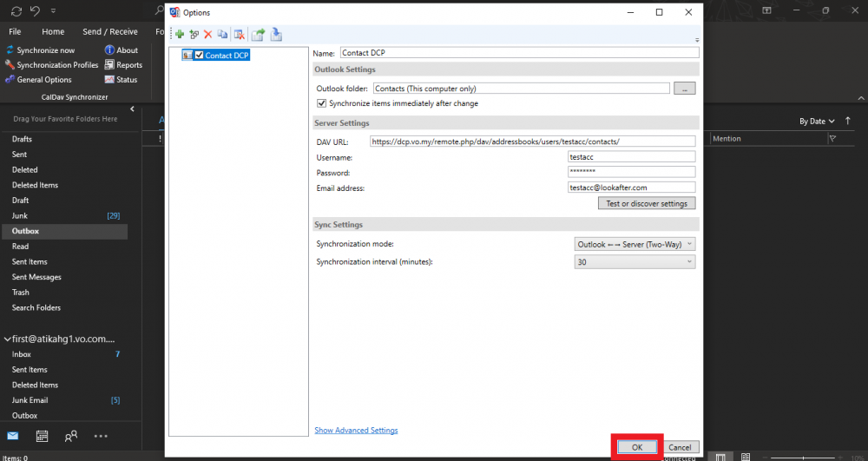
Task: Collapse the first@atikahg1.vo.com account folder tree
Action: pos(8,339)
